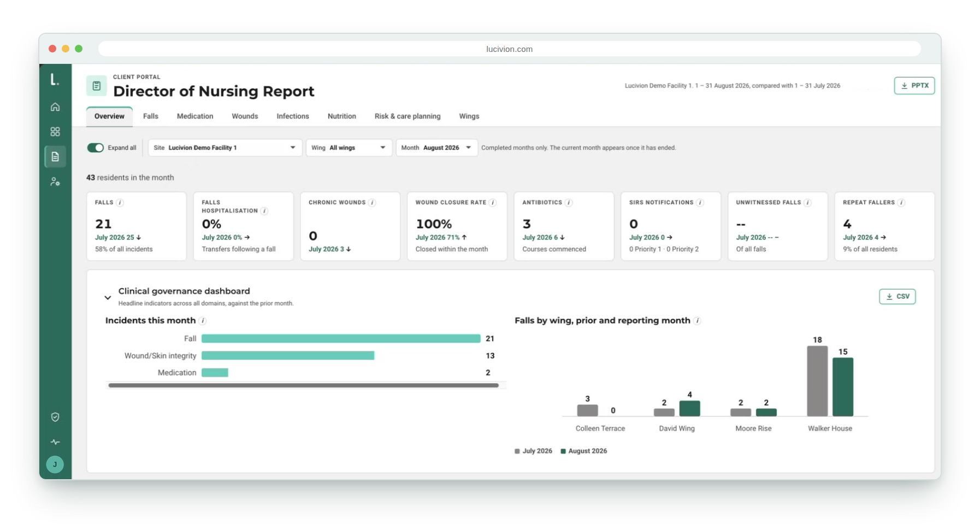Click the Medication incidents bar

pyautogui.click(x=215, y=373)
